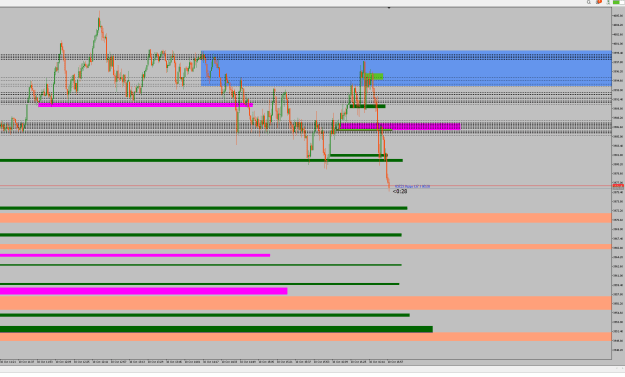Click the signal strength icon beside notifications
The width and height of the screenshot is (625, 377).
point(608,2)
